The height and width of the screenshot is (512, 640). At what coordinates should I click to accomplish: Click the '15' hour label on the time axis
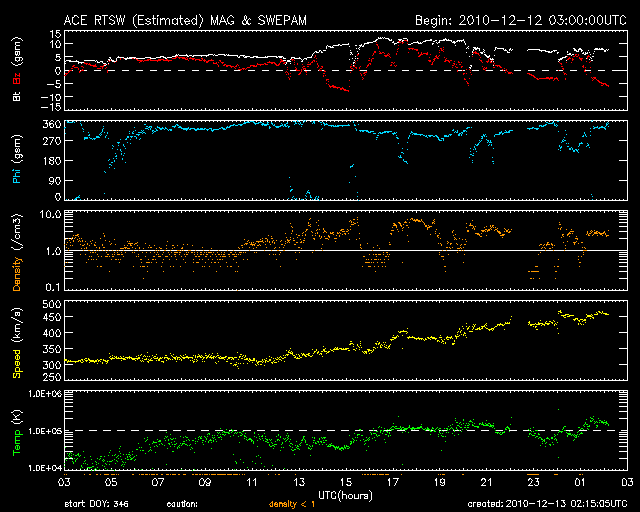pyautogui.click(x=346, y=482)
